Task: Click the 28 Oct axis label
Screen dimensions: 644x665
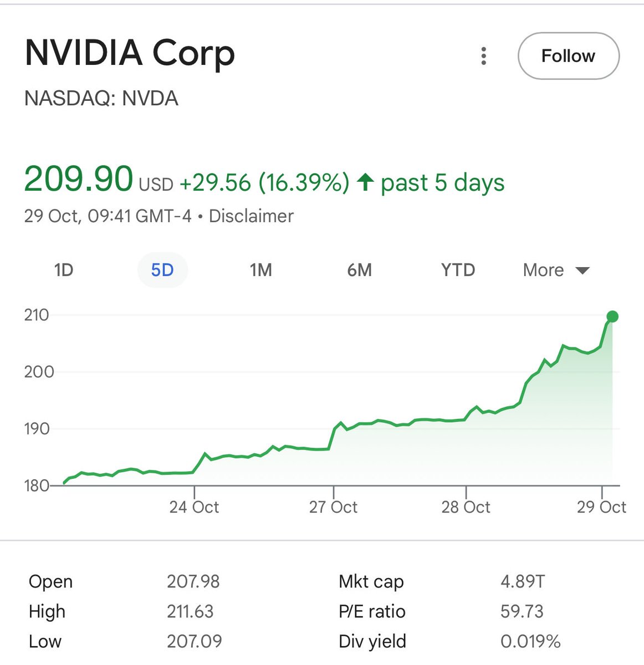Action: [466, 507]
